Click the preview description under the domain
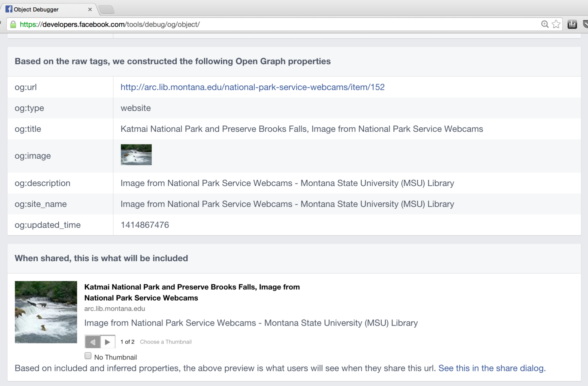This screenshot has height=386, width=588. [251, 323]
